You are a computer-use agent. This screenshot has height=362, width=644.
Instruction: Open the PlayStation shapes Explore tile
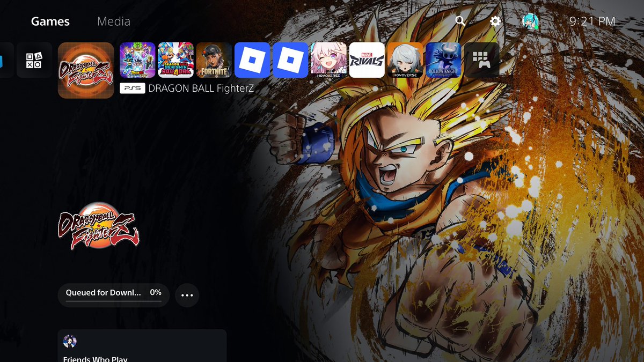(34, 60)
